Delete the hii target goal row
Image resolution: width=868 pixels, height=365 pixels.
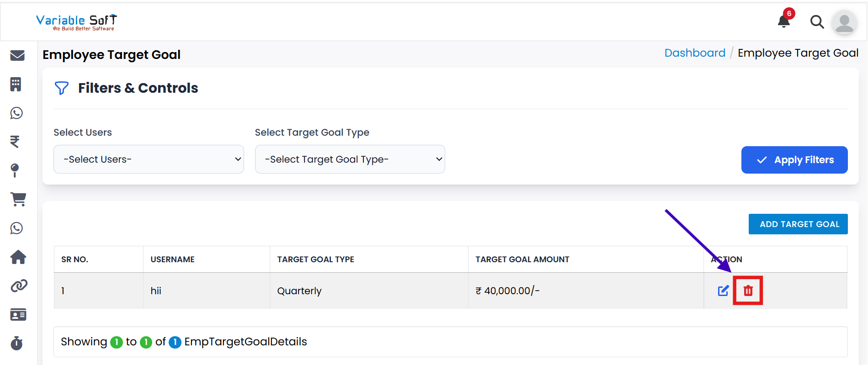748,291
